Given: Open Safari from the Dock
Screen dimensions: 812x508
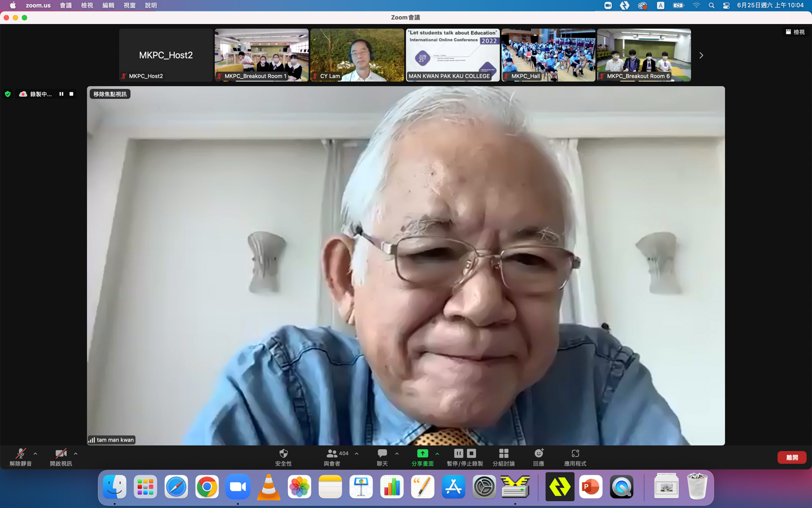Looking at the screenshot, I should point(176,487).
